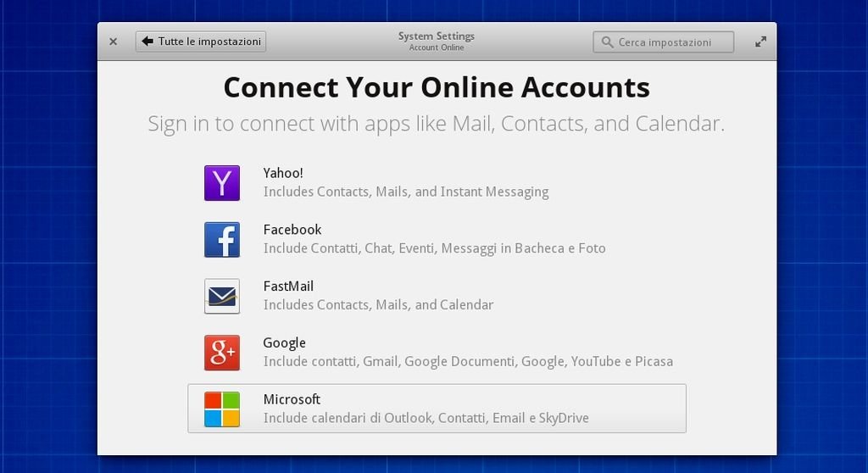Click the Microsoft four-color logo icon
The image size is (868, 473).
coord(222,409)
